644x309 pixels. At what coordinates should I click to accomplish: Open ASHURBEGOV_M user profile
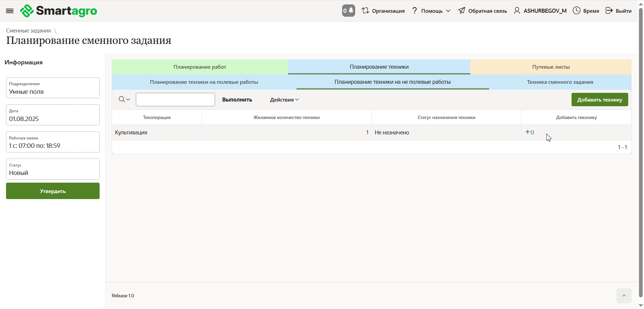540,11
